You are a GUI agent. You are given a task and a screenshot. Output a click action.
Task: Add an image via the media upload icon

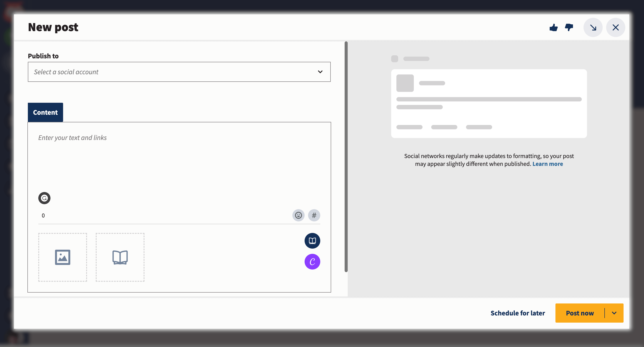point(62,257)
